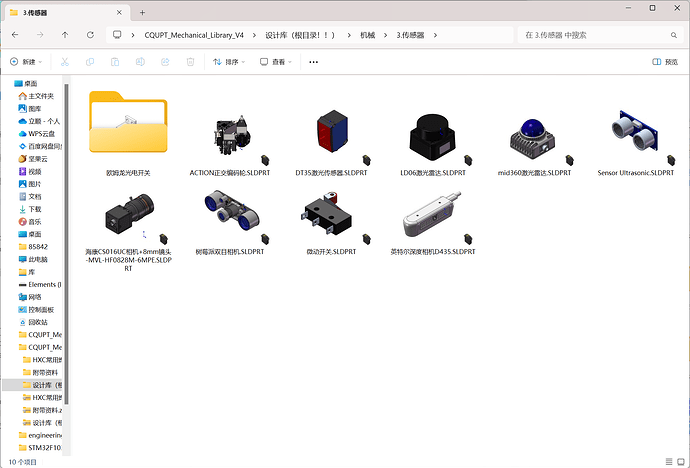This screenshot has height=468, width=690.
Task: Select 3.传感器 breadcrumb segment
Action: coord(410,35)
